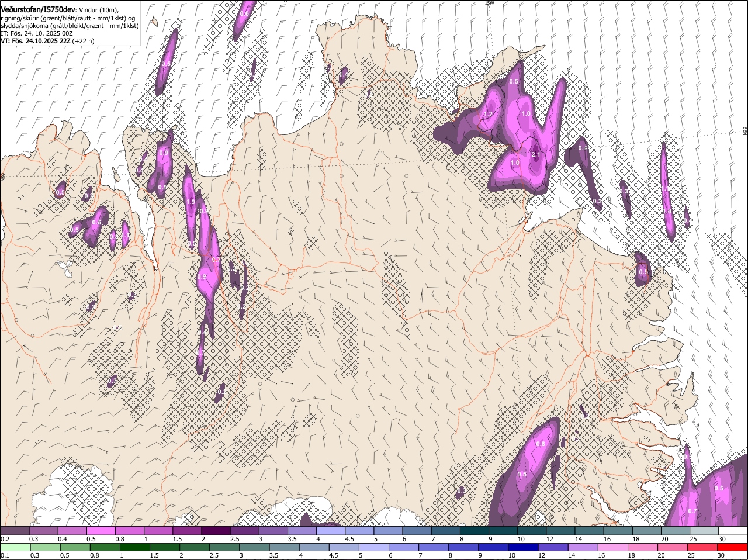Screen dimensions: 748x560
Task: Click the '0.1' label under lower legend row
Action: coord(5,555)
